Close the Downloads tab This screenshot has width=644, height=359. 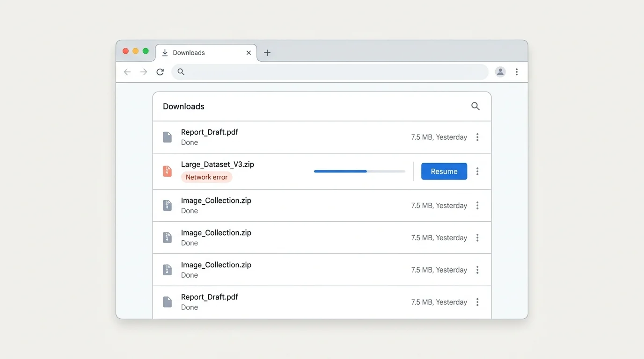coord(249,53)
